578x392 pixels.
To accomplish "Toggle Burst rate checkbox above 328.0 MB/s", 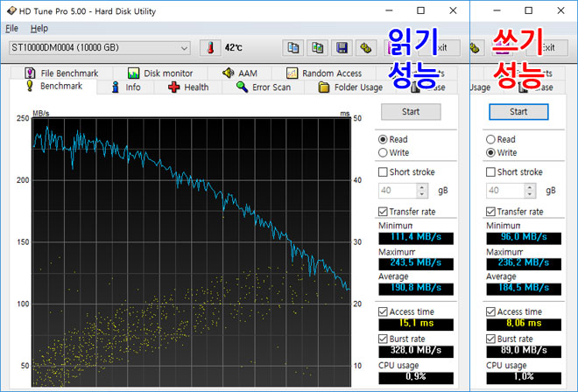I will coord(383,339).
